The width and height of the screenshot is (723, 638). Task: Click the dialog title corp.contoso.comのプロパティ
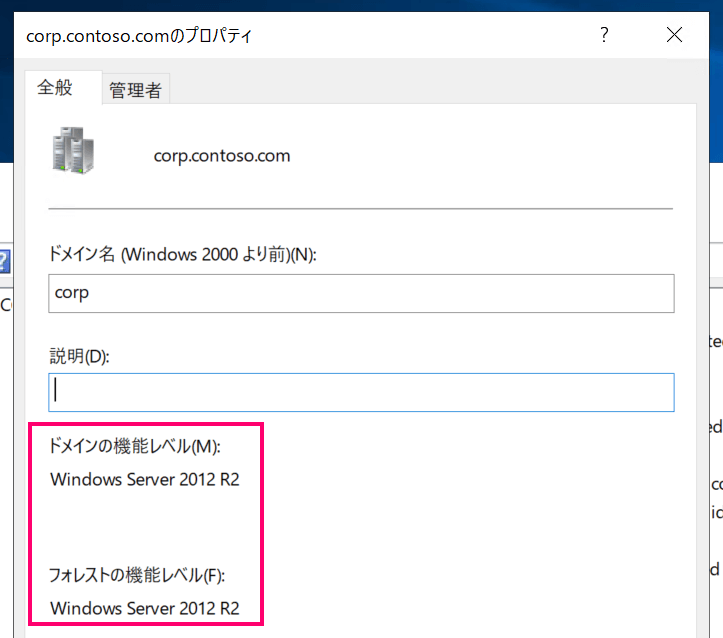click(x=139, y=36)
